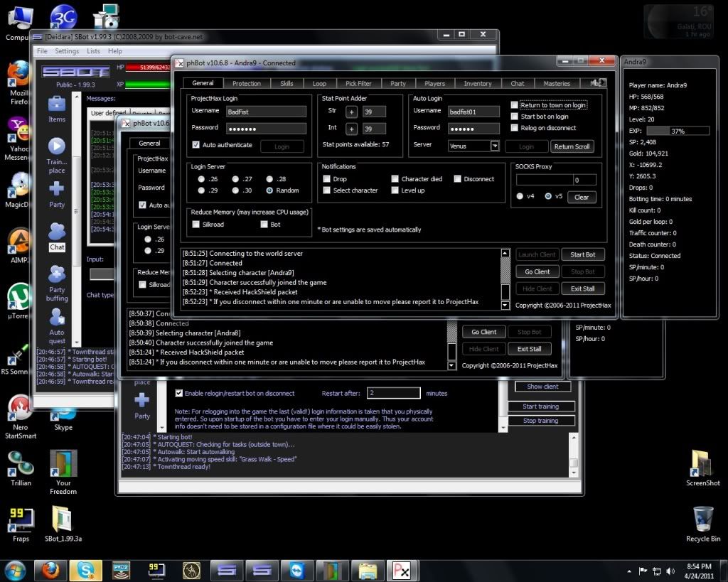Image resolution: width=728 pixels, height=582 pixels.
Task: Check the Character died notification
Action: pos(395,179)
